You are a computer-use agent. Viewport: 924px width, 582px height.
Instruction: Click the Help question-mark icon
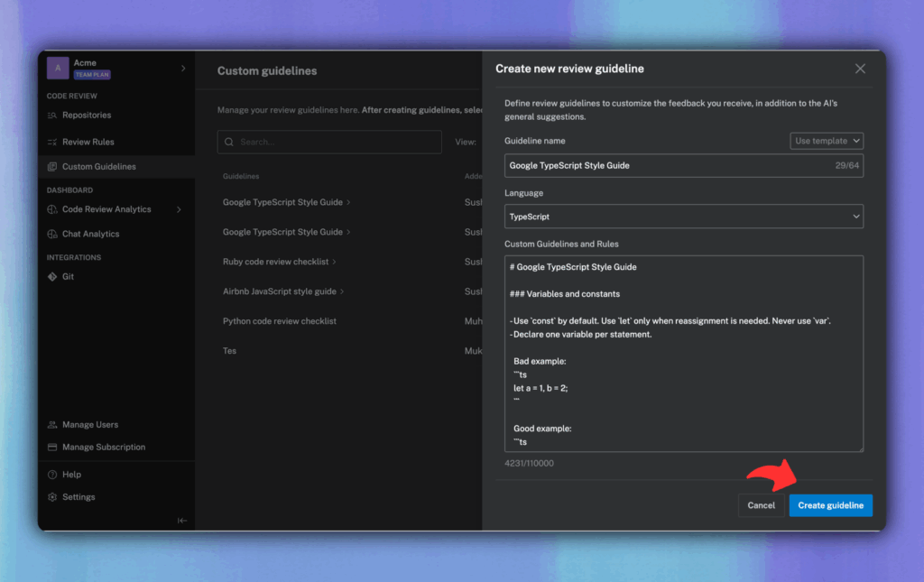51,475
